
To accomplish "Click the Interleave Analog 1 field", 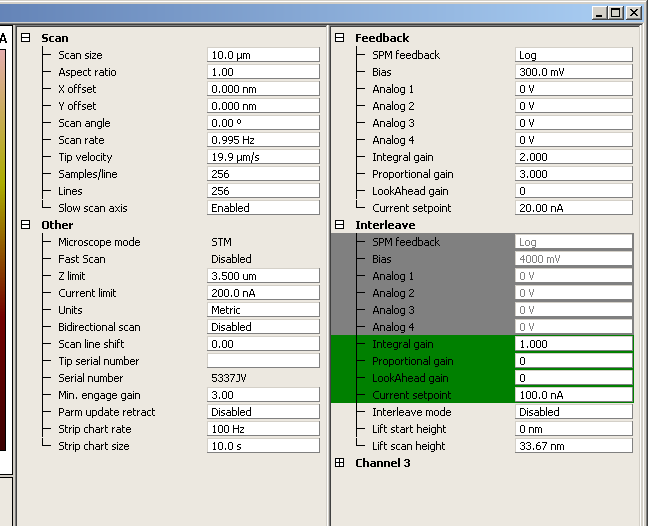I will pyautogui.click(x=574, y=276).
